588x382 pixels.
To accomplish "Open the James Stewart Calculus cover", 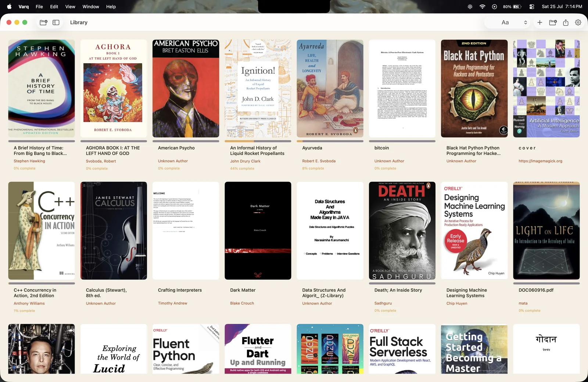I will pos(114,231).
